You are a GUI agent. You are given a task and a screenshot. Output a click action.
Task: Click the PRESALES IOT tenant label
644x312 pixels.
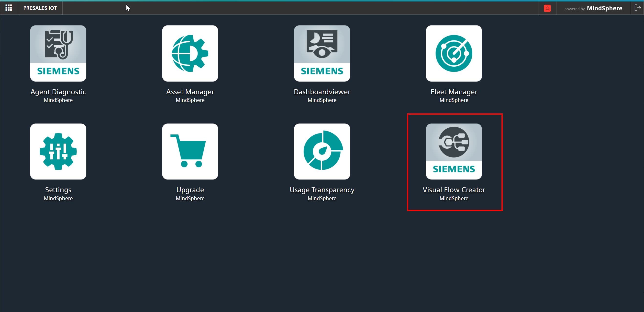pyautogui.click(x=40, y=8)
